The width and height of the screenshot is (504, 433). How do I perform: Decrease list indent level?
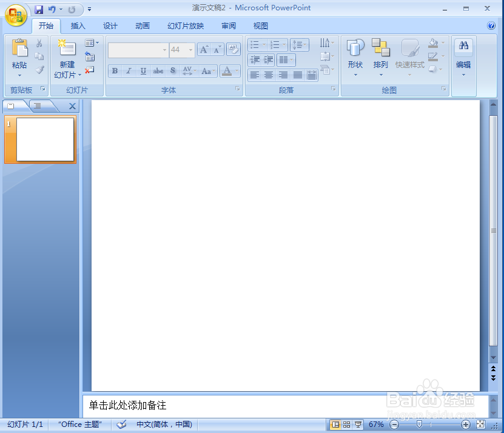(x=255, y=60)
